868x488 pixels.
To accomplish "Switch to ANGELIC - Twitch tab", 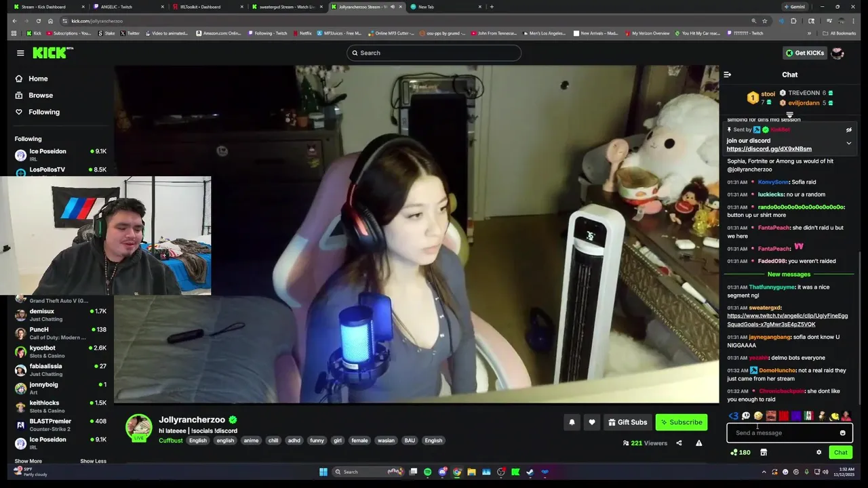I will point(127,7).
